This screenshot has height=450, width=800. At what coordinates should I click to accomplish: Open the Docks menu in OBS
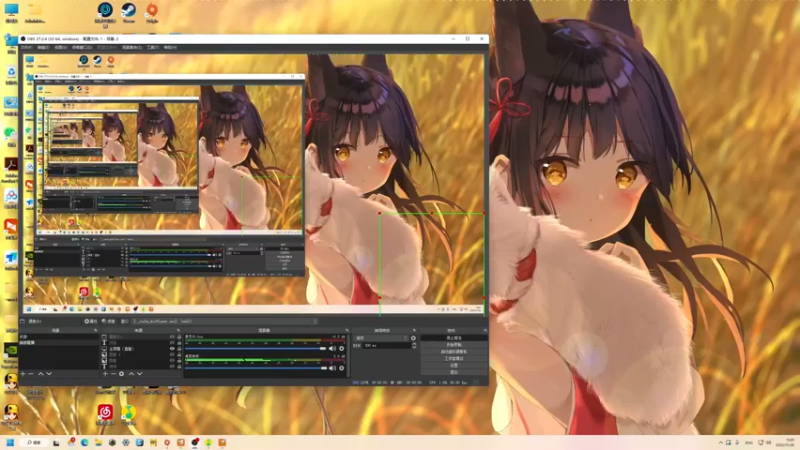point(82,47)
